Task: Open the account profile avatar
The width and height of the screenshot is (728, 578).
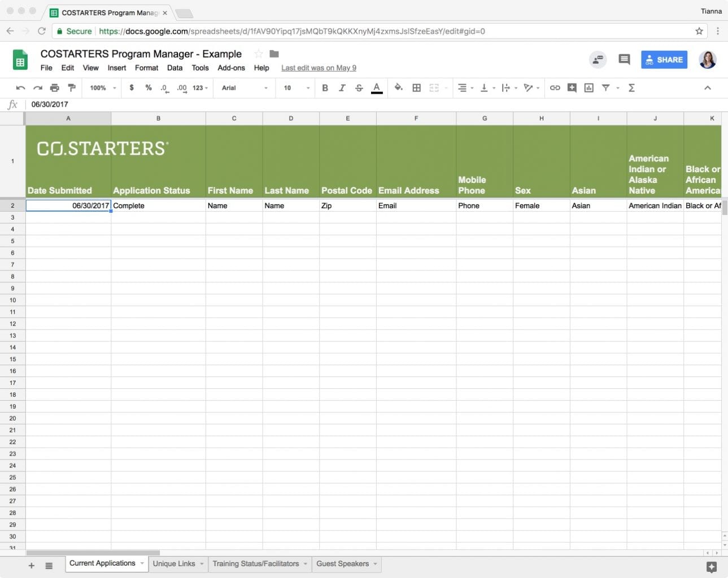Action: [x=708, y=59]
